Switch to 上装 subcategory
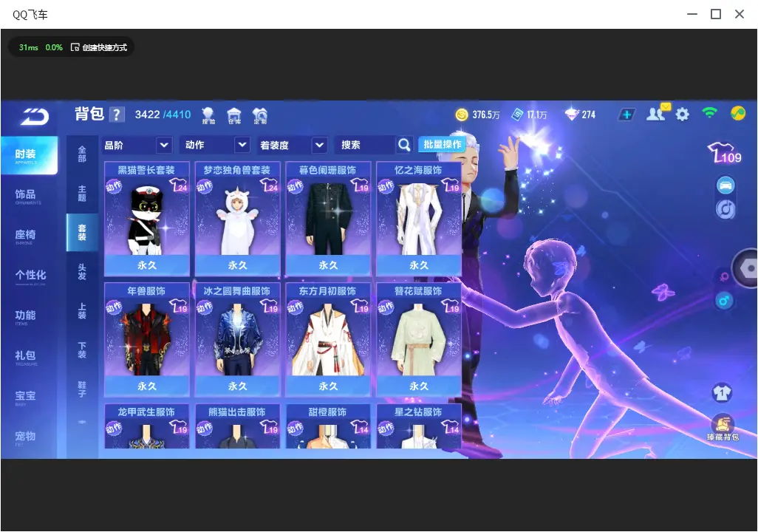Screen dimensions: 758x532 (82, 311)
